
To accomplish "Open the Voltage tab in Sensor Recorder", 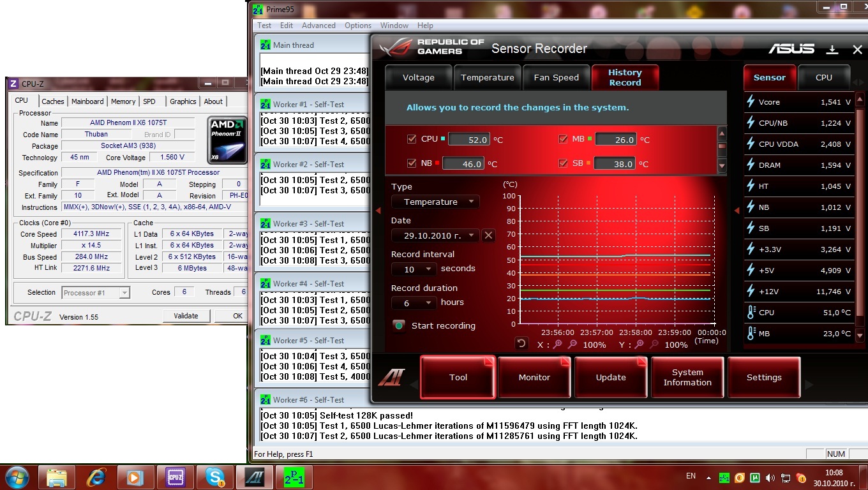I will coord(419,78).
